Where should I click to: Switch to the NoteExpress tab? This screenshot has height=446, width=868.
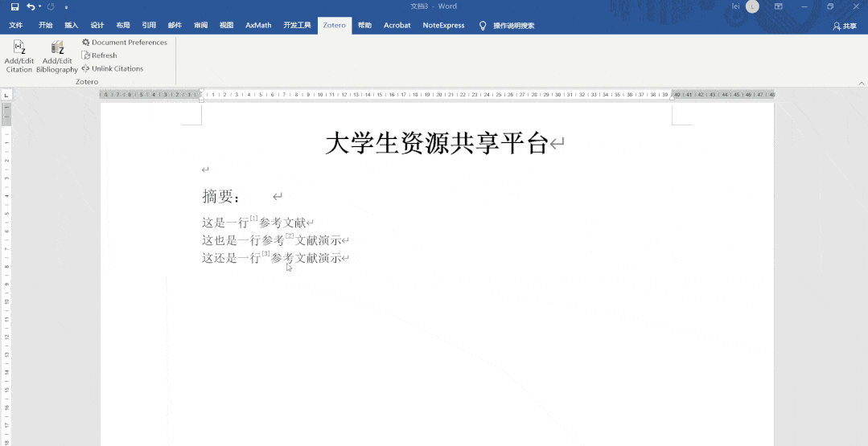tap(443, 26)
